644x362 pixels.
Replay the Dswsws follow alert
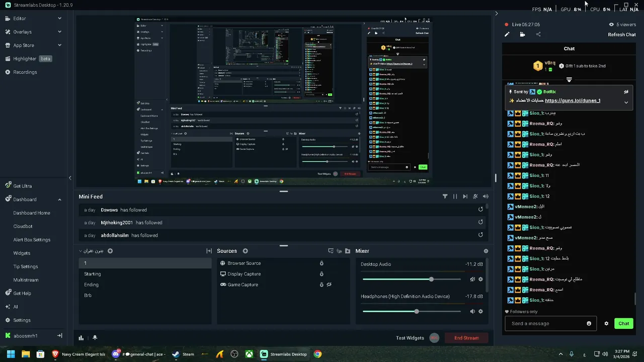[x=480, y=209]
